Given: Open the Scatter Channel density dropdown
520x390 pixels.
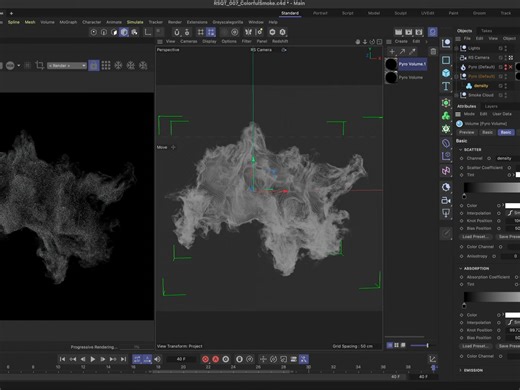Looking at the screenshot, I should (x=507, y=158).
